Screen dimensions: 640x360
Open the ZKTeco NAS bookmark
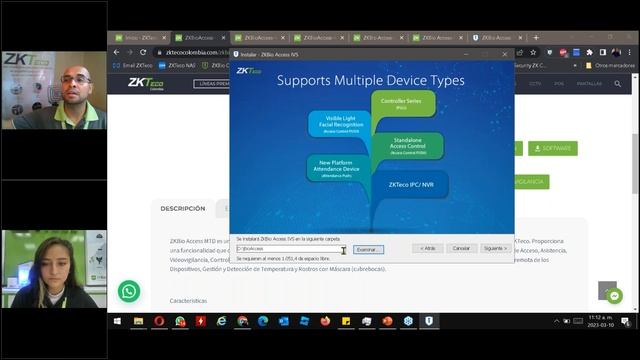tap(177, 65)
